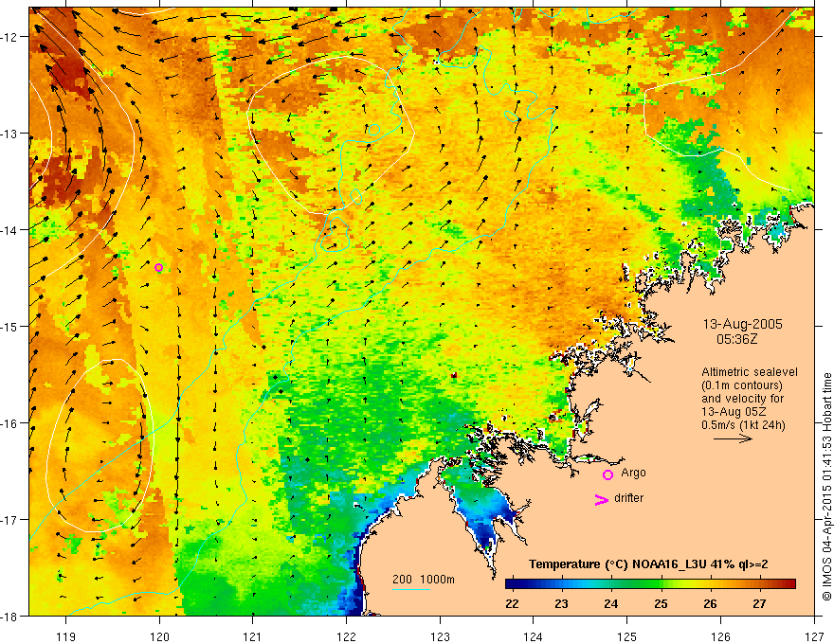Screen dimensions: 834x644
Task: Click the 'Argo' legend label
Action: click(x=633, y=473)
